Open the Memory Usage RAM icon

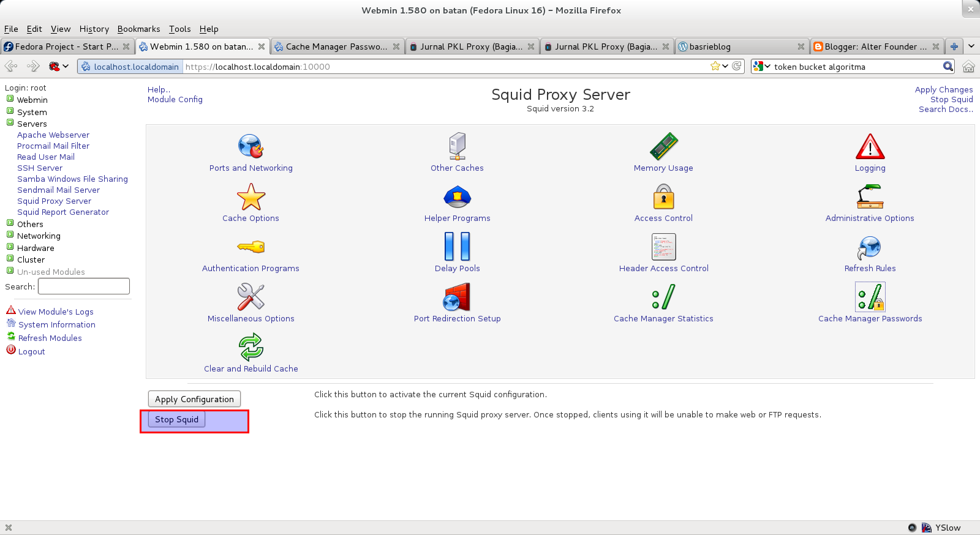pyautogui.click(x=663, y=146)
